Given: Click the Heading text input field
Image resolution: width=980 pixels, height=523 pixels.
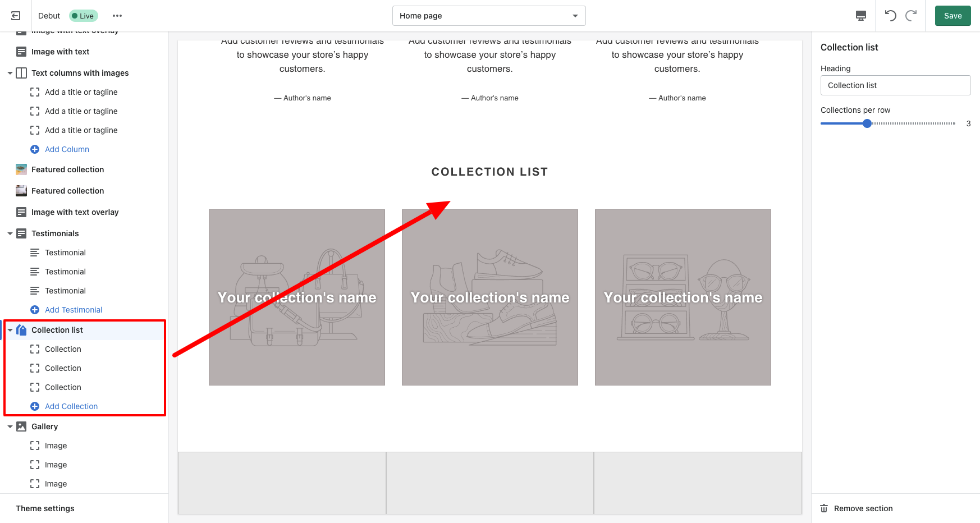Looking at the screenshot, I should [x=895, y=85].
